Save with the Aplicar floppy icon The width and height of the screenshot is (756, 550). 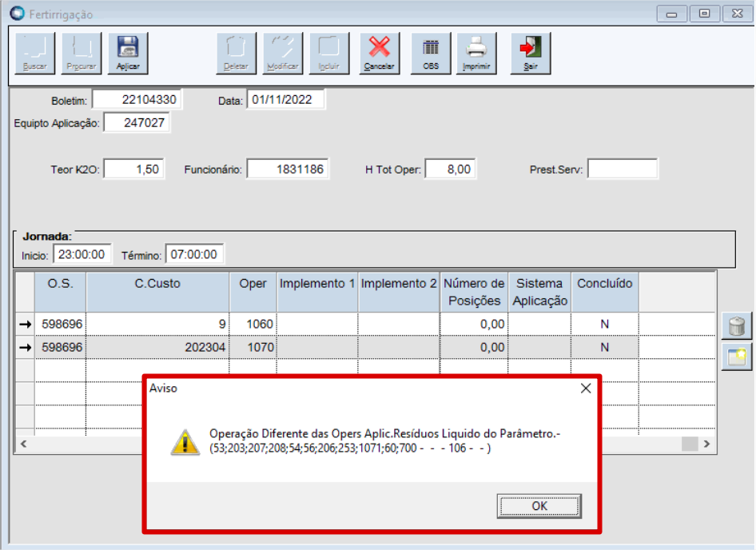[x=128, y=53]
